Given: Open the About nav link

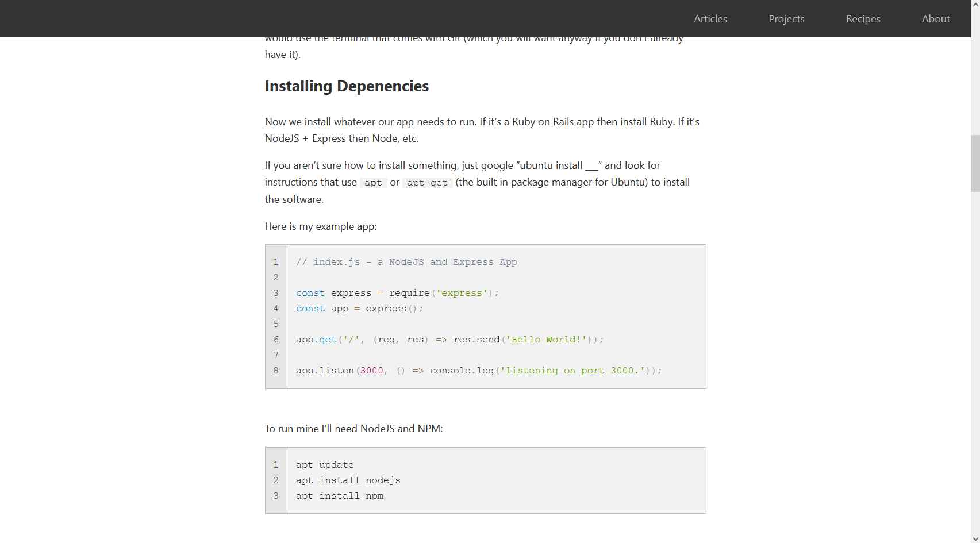Looking at the screenshot, I should 936,18.
